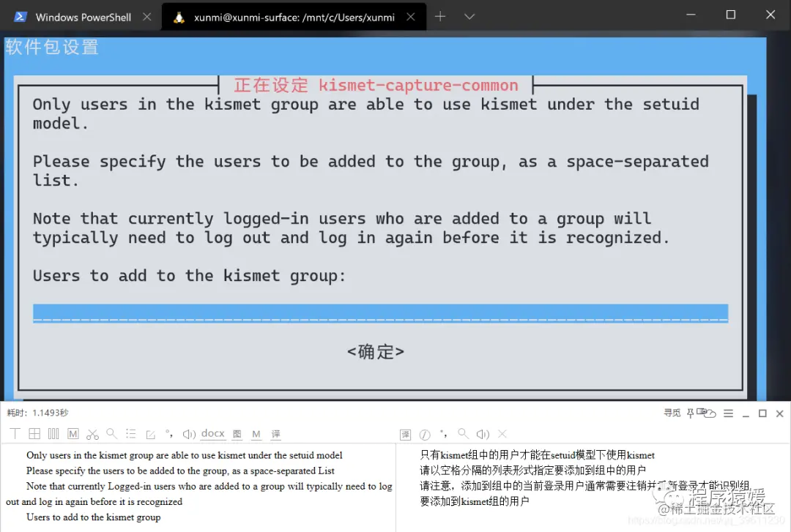Click the 译 translate icon
Screen dimensions: 791x532
pos(275,433)
